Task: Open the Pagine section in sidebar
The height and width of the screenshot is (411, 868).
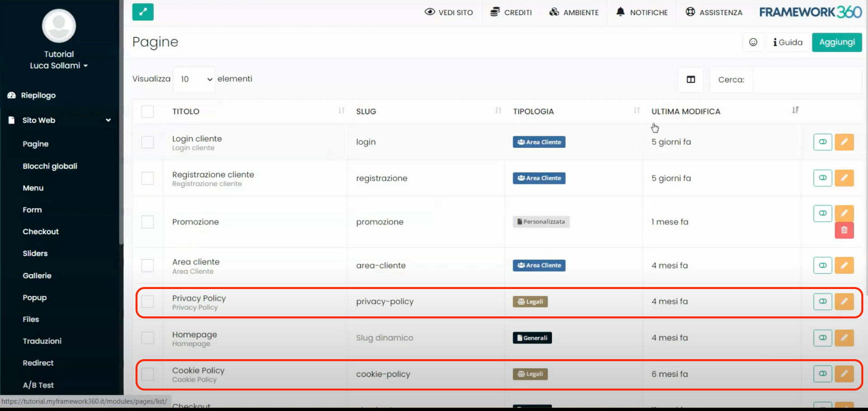Action: (36, 144)
